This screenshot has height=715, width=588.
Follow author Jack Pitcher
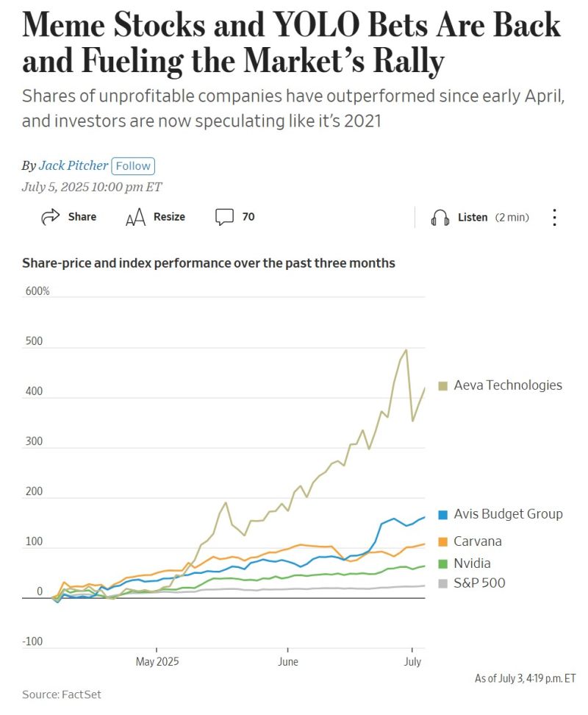[133, 166]
